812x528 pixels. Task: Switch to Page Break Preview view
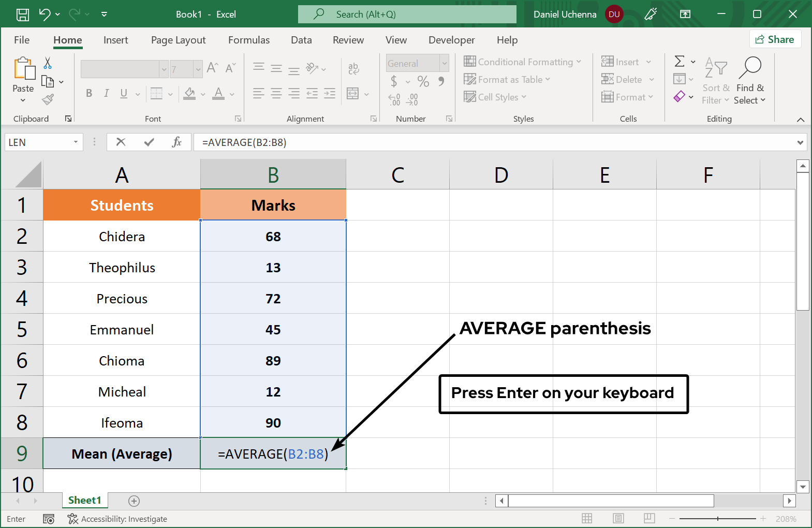(649, 519)
